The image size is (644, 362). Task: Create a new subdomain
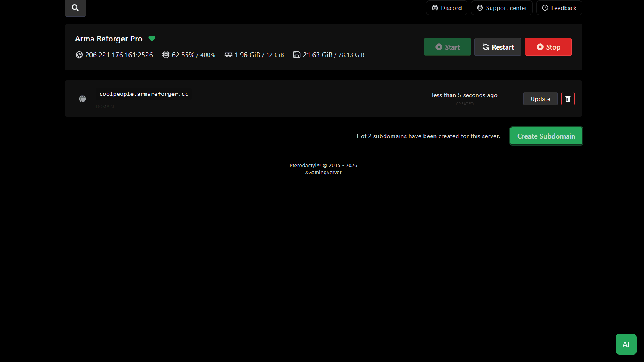pyautogui.click(x=546, y=136)
